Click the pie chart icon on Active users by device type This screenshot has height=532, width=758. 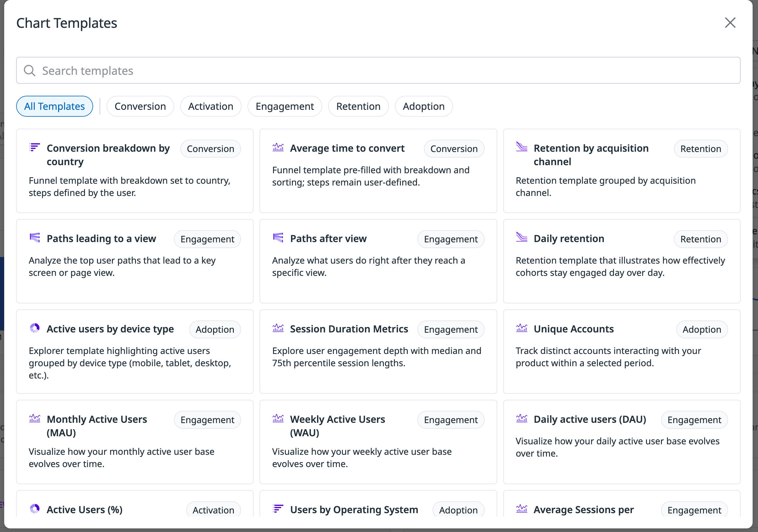[34, 328]
